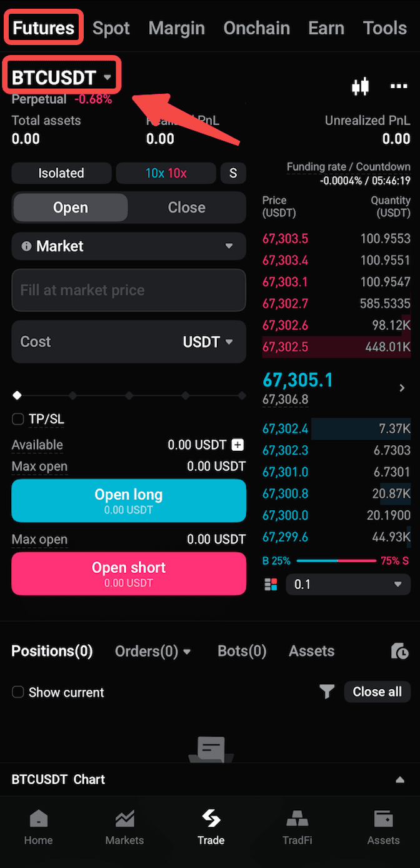The height and width of the screenshot is (868, 420).
Task: Open the filter icon above positions list
Action: point(327,692)
